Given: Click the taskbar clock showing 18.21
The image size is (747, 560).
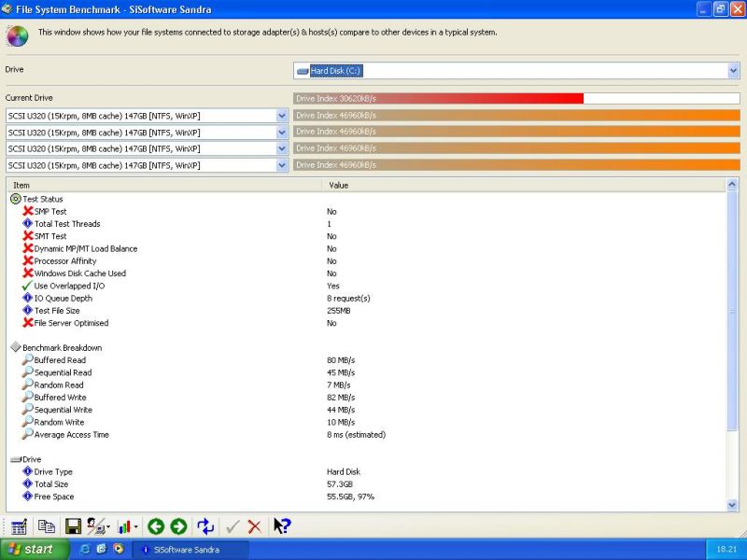Looking at the screenshot, I should point(726,549).
